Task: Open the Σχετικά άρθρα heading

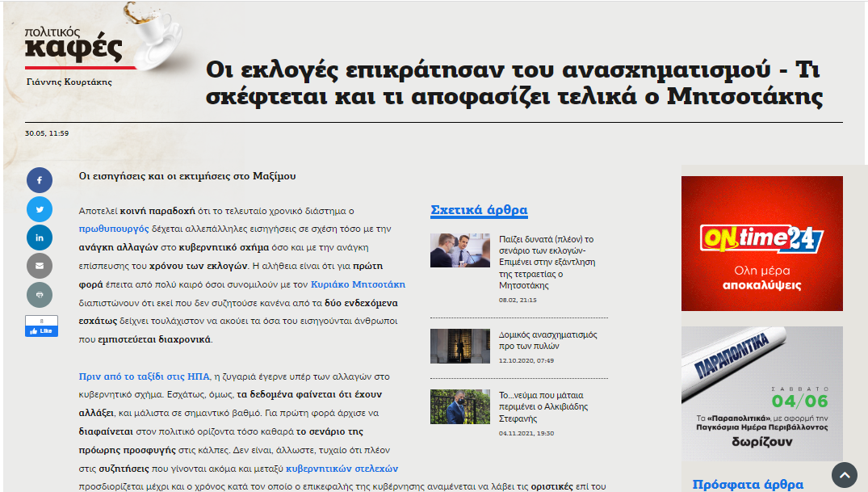Action: [479, 211]
